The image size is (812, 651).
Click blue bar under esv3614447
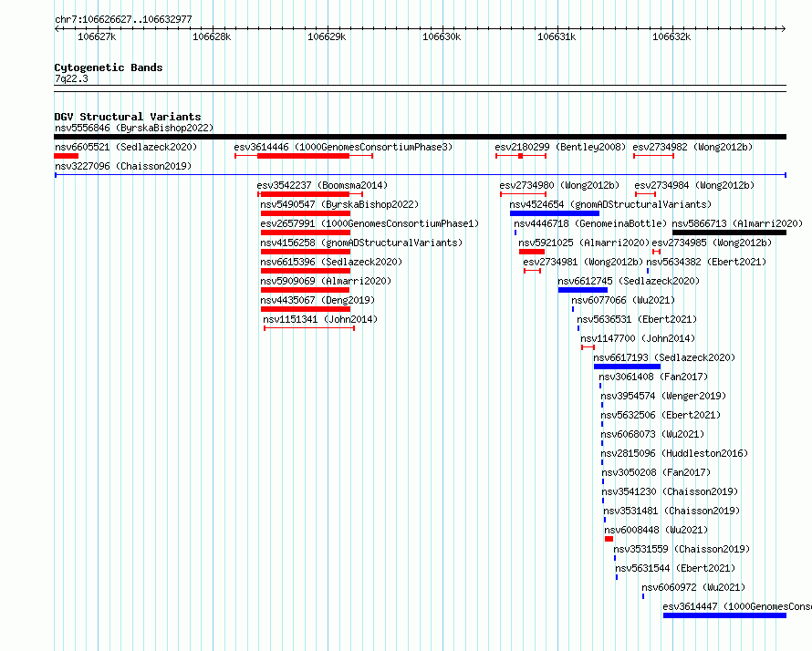(724, 615)
